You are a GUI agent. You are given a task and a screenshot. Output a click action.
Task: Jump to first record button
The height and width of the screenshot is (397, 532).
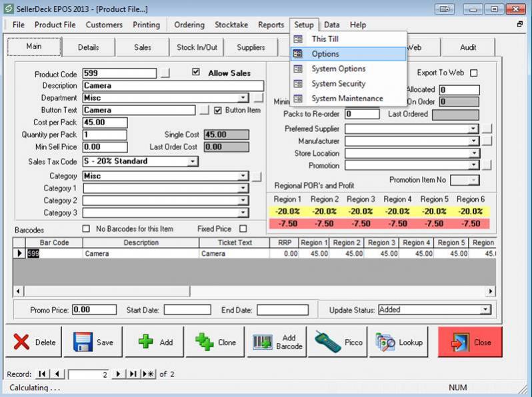tap(43, 374)
